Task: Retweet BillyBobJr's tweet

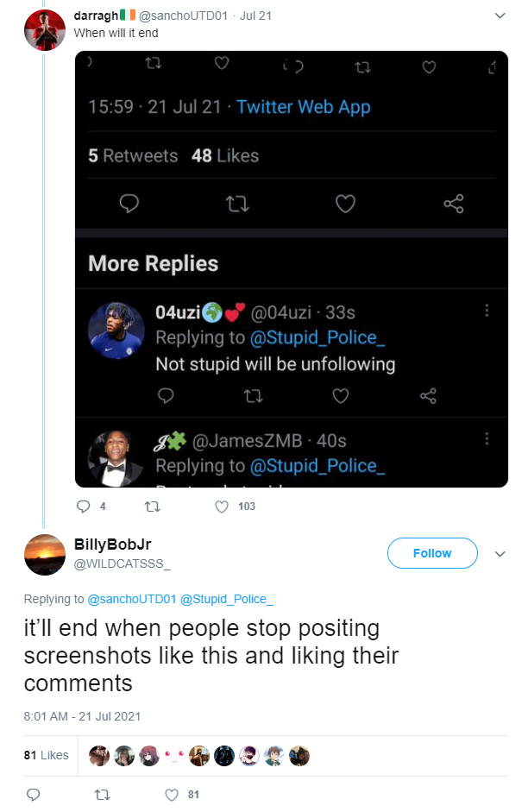Action: (103, 794)
